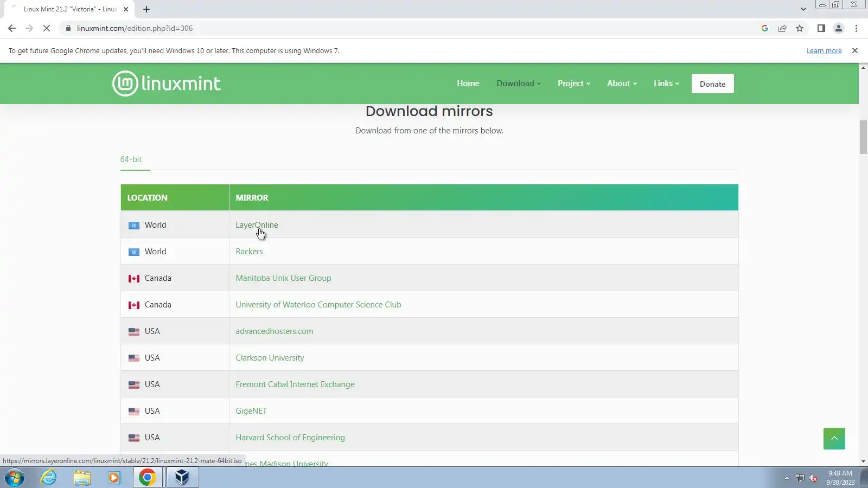View site information lock icon
The image size is (868, 488).
coord(68,28)
